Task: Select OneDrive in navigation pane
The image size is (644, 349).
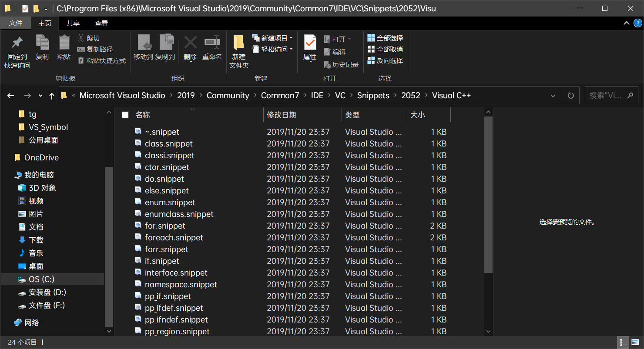Action: (x=41, y=157)
